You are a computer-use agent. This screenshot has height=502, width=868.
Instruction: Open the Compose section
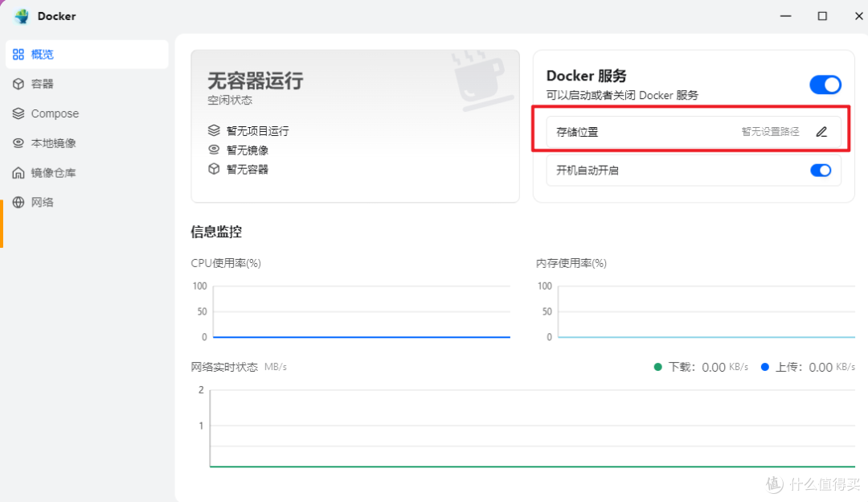coord(87,113)
